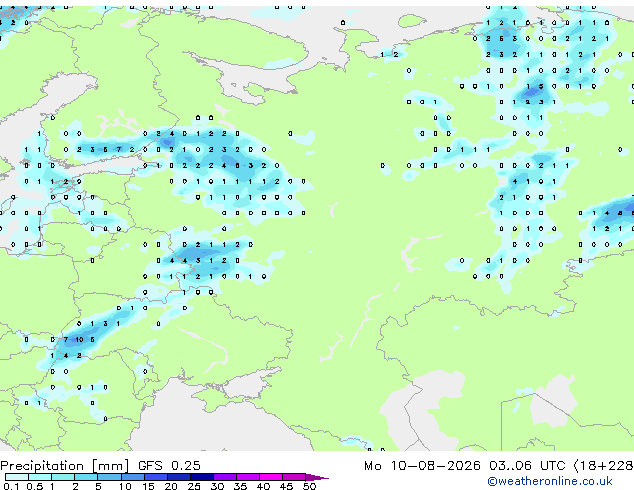Click the Mo 10-08-2026 date label
634x490 pixels.
(422, 466)
